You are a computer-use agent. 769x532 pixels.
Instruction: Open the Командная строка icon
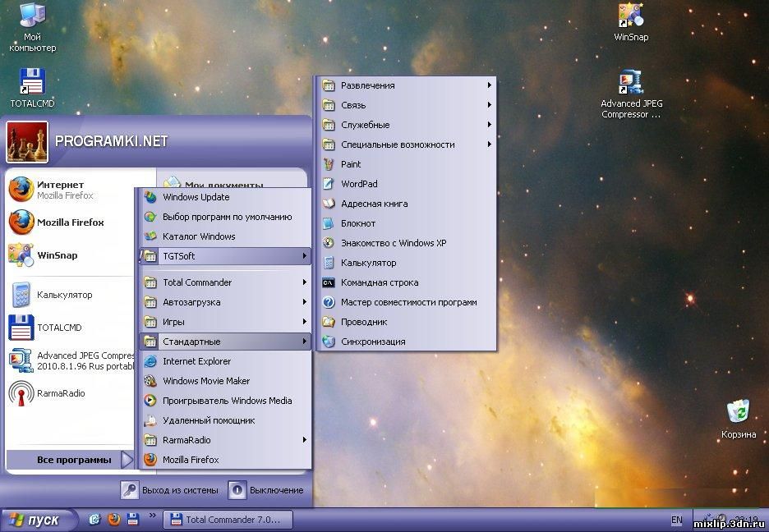tap(328, 282)
